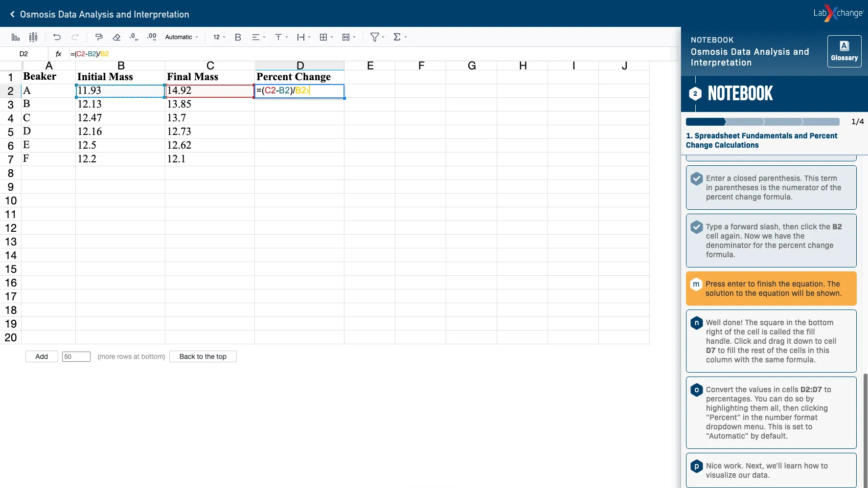Click the step o convert percentages instruction
This screenshot has height=488, width=868.
coord(771,413)
